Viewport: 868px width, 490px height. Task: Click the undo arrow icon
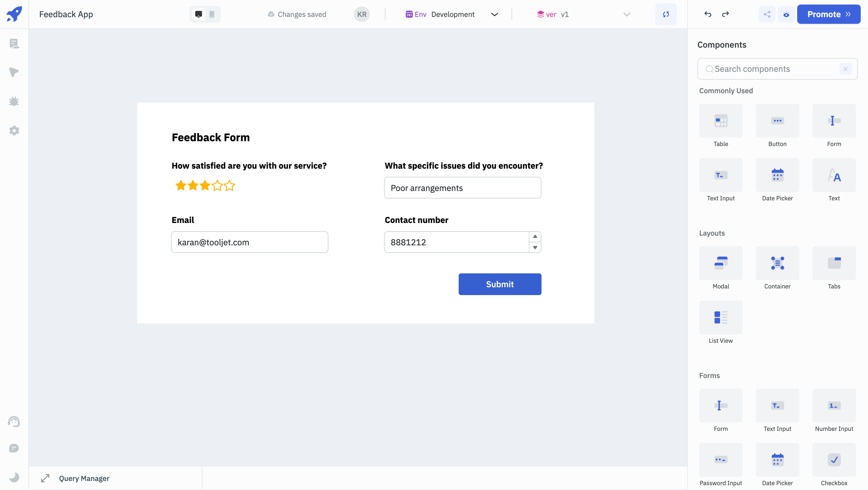708,14
